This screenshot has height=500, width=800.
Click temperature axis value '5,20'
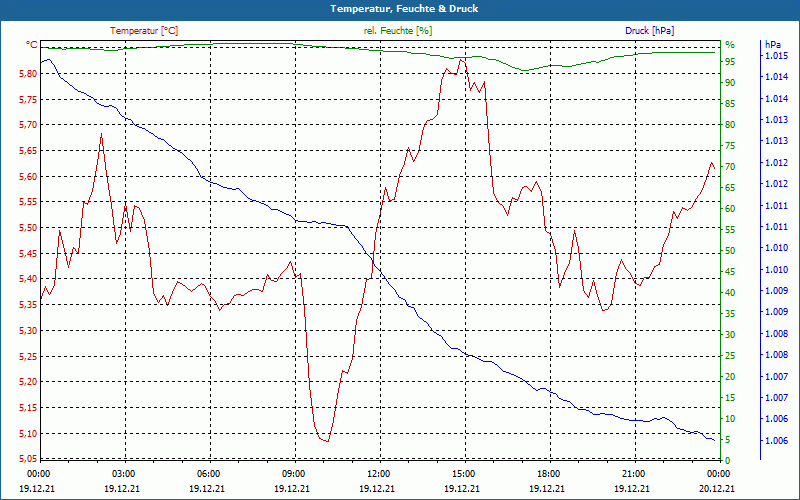pyautogui.click(x=28, y=382)
